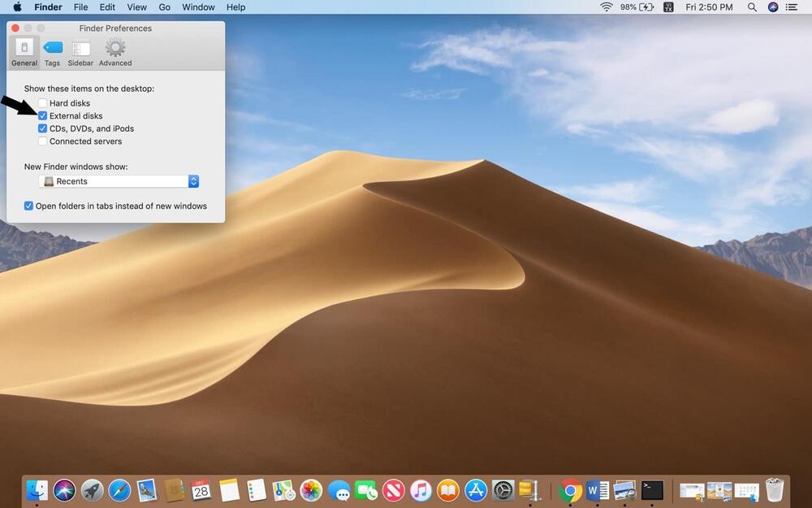
Task: Open the Advanced gear preferences pane
Action: tap(115, 52)
